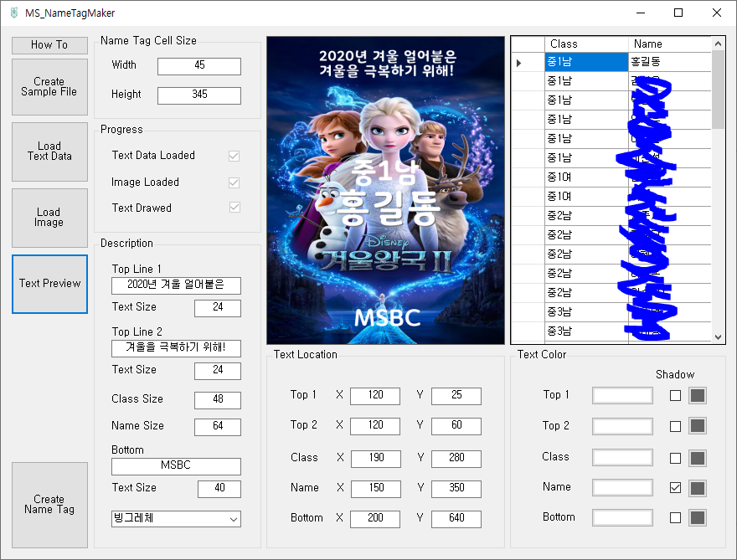Screen dimensions: 737x560
Task: Click the Class X location field
Action: pos(376,459)
